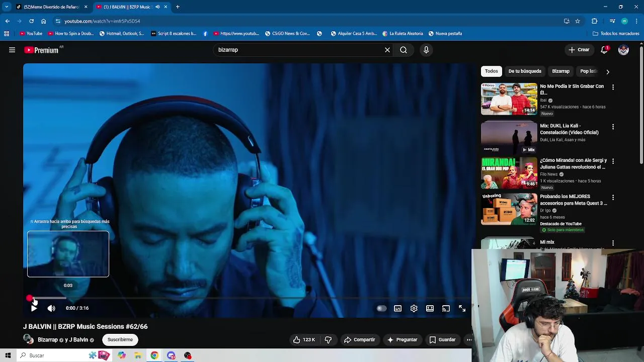Open player settings gear
The image size is (644, 362).
click(414, 308)
